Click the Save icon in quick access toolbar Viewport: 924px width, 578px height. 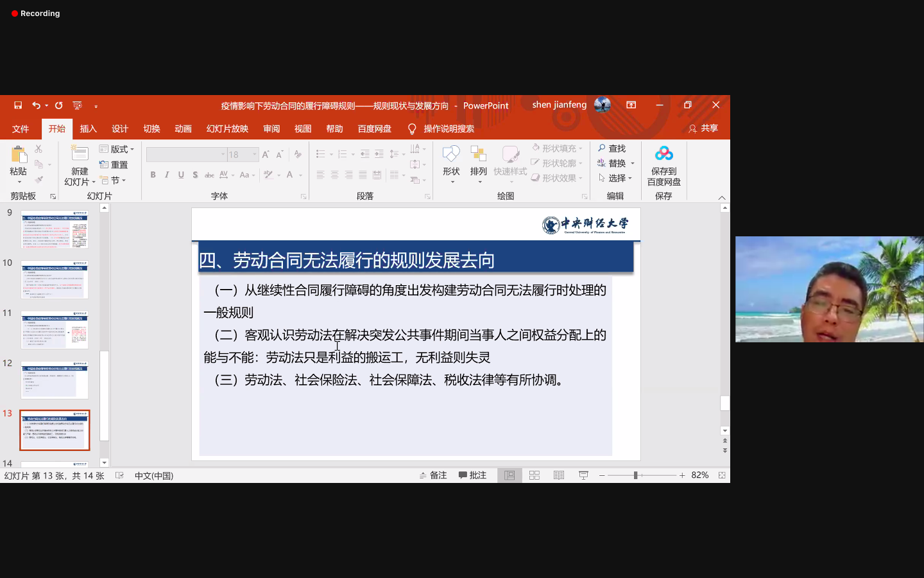[18, 105]
